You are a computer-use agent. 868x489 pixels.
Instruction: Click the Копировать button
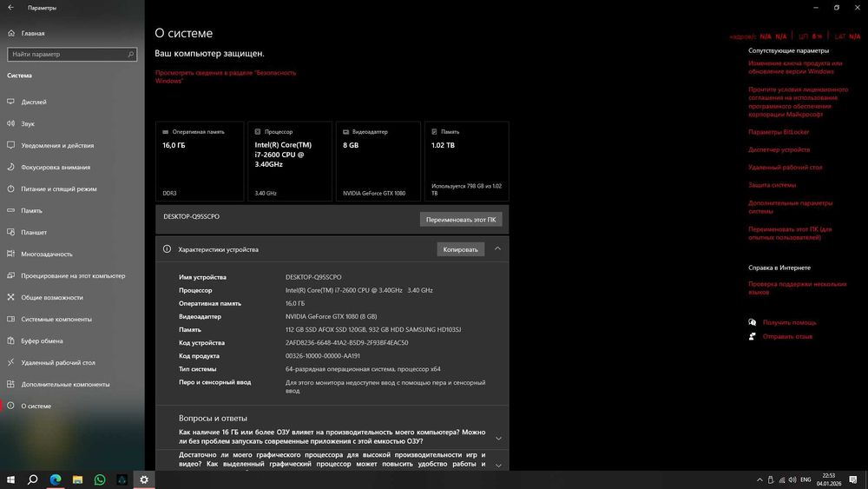pos(461,249)
